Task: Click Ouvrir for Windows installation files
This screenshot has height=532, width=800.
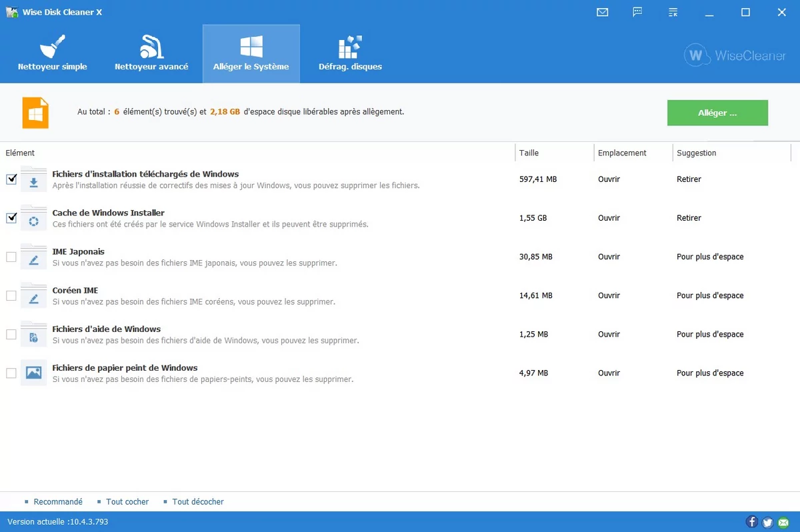Action: [609, 179]
